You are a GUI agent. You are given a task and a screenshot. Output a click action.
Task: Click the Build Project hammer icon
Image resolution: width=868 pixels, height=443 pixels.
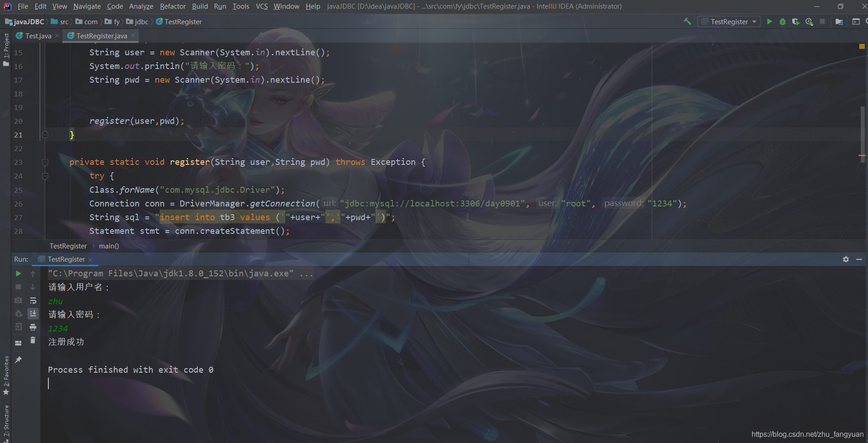coord(687,21)
